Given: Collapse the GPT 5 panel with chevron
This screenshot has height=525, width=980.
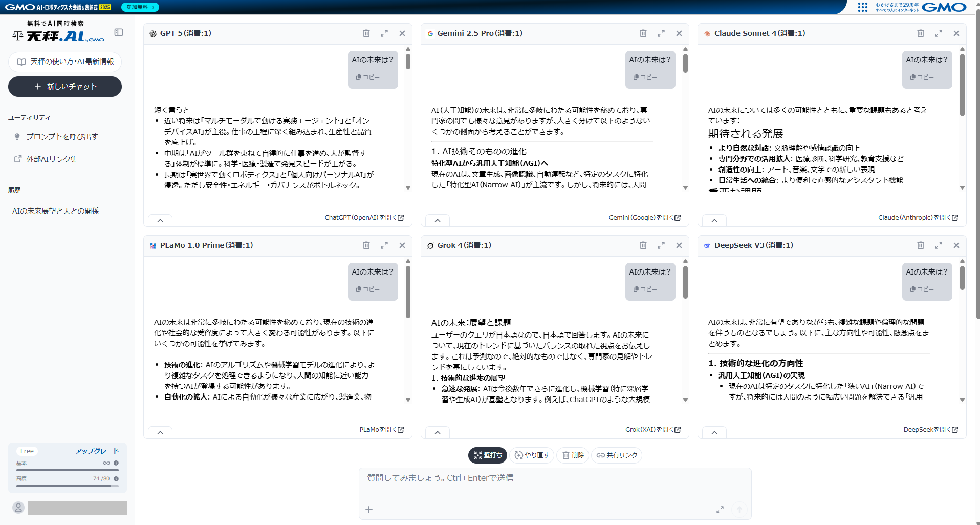Looking at the screenshot, I should [x=160, y=220].
